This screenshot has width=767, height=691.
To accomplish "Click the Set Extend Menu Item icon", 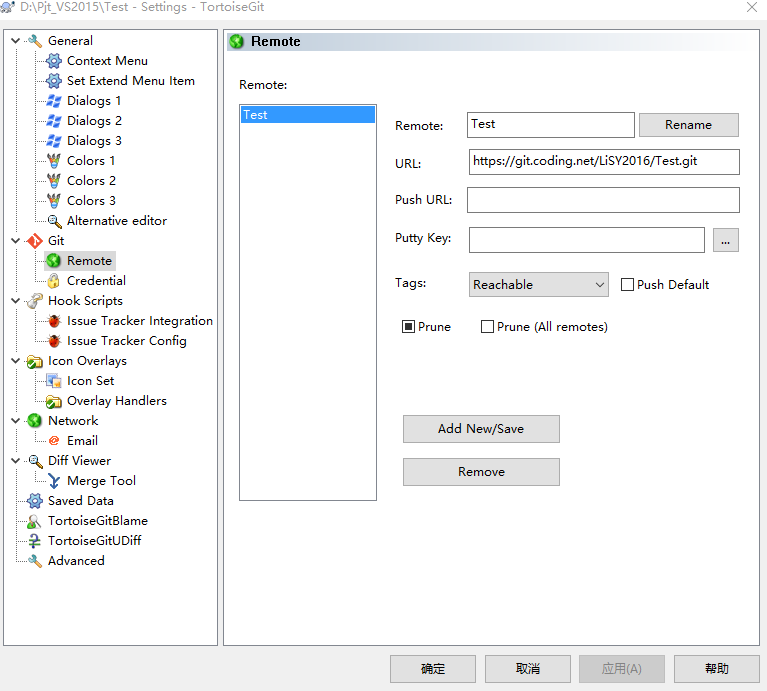I will pos(54,81).
